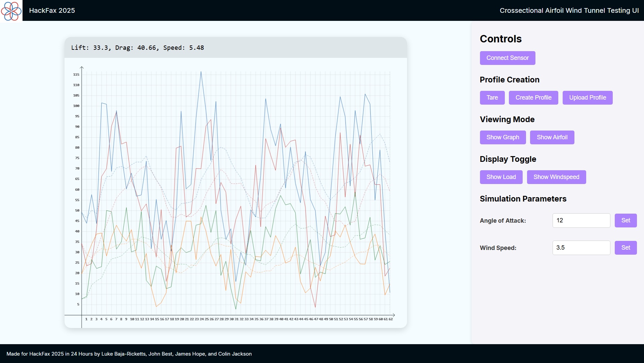Click the highest blue peak on the graph

[201, 72]
